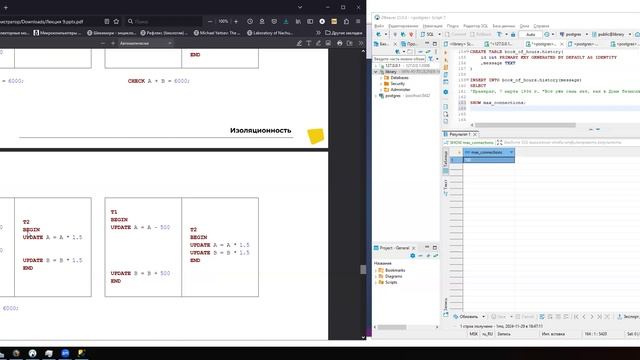Open the Auto transaction mode box
640x360 pixels.
530,34
